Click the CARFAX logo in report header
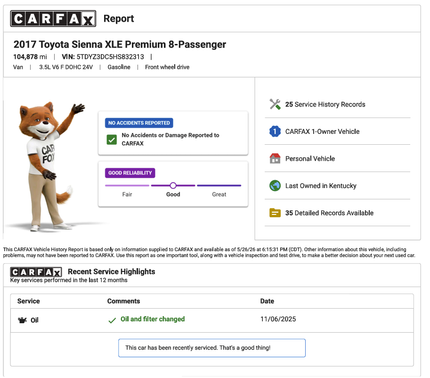Viewport: 430px width, 378px height. 53,19
